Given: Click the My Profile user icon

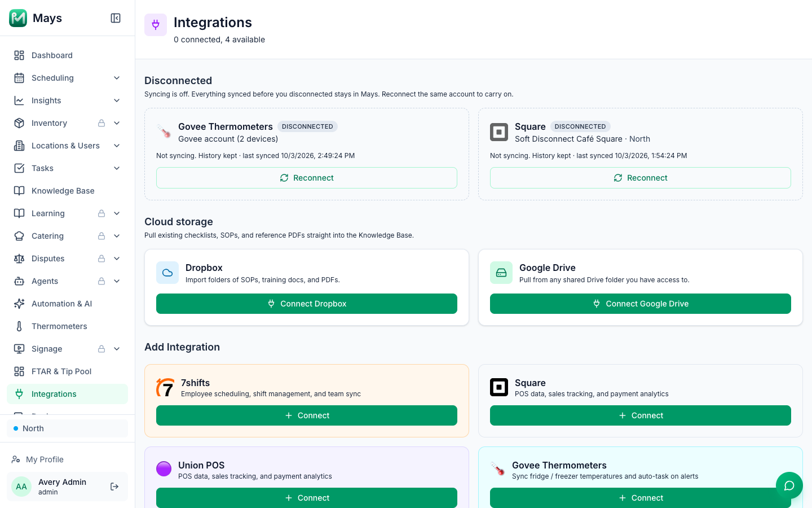Looking at the screenshot, I should tap(16, 459).
